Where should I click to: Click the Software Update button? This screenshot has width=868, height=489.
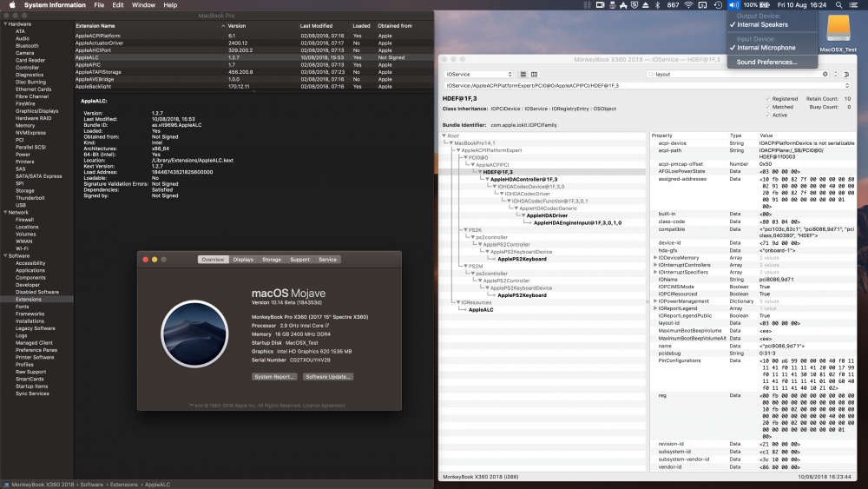328,377
